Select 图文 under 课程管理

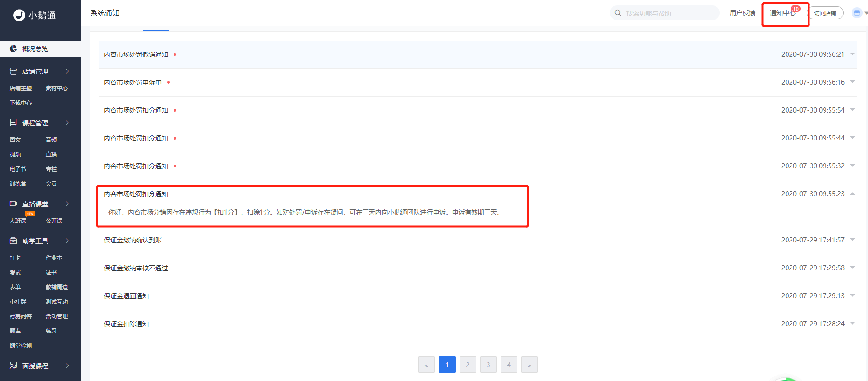coord(15,140)
